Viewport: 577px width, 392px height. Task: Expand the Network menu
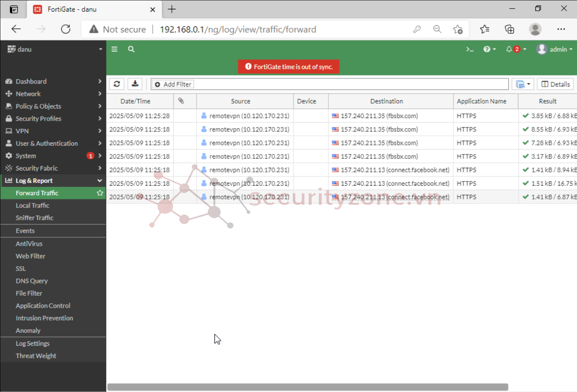[53, 94]
